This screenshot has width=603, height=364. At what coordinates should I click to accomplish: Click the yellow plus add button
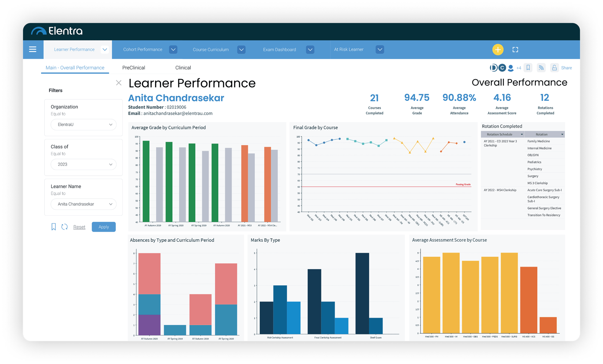coord(498,49)
